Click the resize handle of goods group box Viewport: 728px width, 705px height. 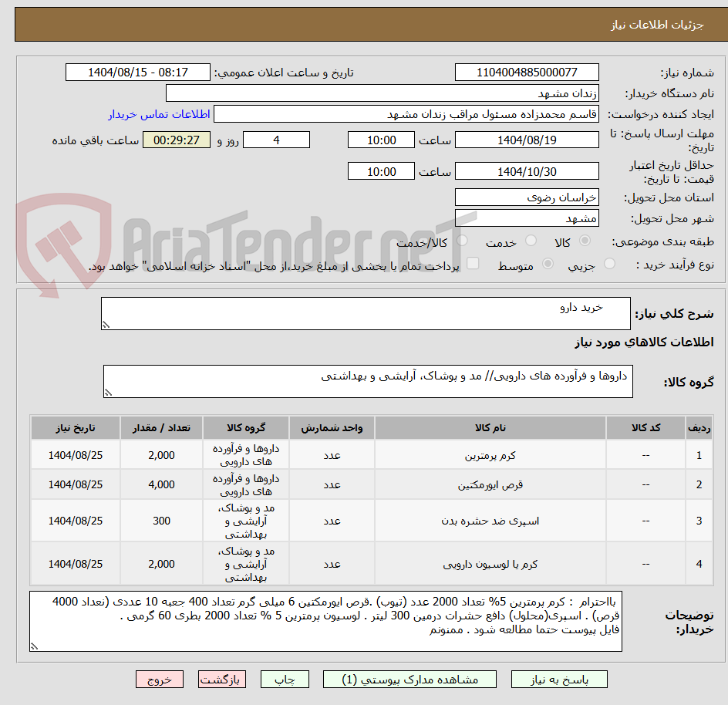pyautogui.click(x=108, y=393)
